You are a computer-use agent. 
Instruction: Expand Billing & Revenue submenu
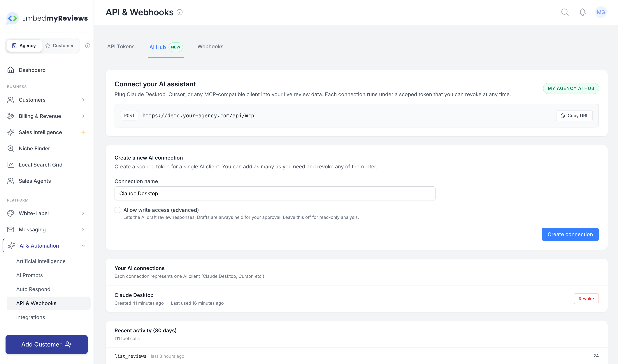click(83, 116)
